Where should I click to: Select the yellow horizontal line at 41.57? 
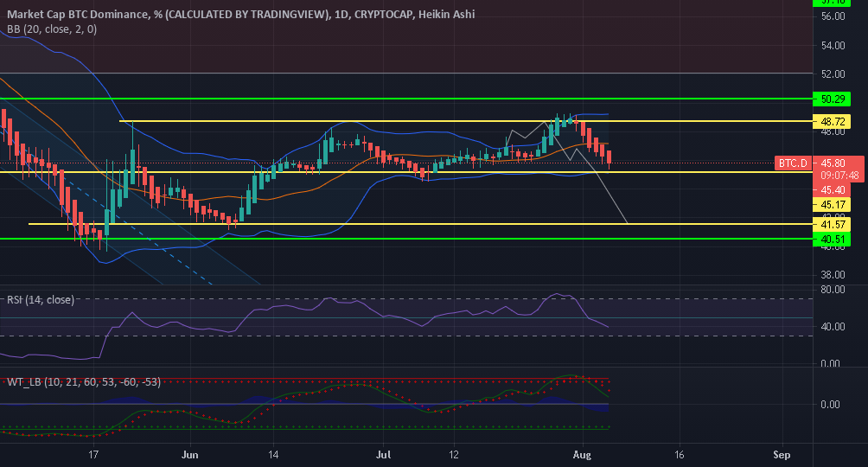tap(421, 224)
